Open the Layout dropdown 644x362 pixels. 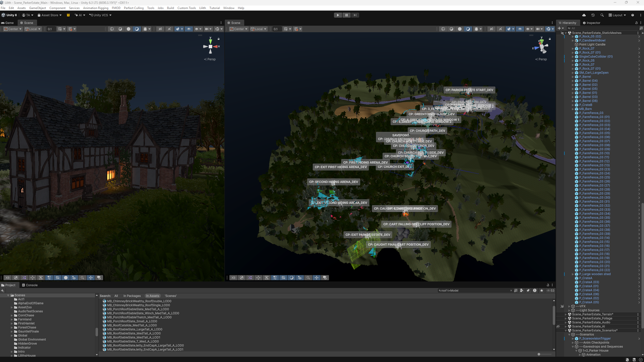pyautogui.click(x=617, y=15)
